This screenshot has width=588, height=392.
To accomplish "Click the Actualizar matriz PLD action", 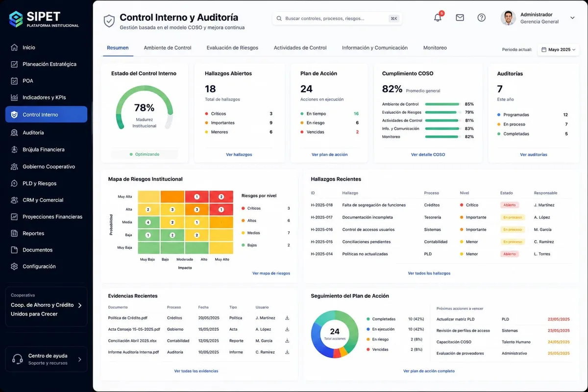I will (x=455, y=319).
